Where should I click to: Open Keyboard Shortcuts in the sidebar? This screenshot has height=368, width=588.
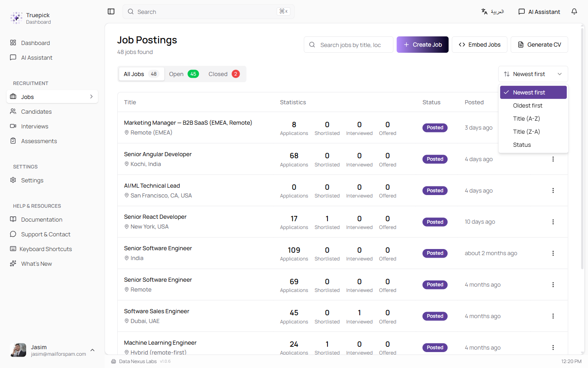(45, 249)
